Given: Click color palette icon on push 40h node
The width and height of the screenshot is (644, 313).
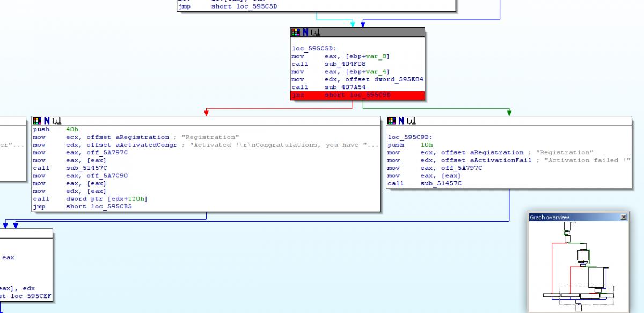Looking at the screenshot, I should [x=38, y=121].
